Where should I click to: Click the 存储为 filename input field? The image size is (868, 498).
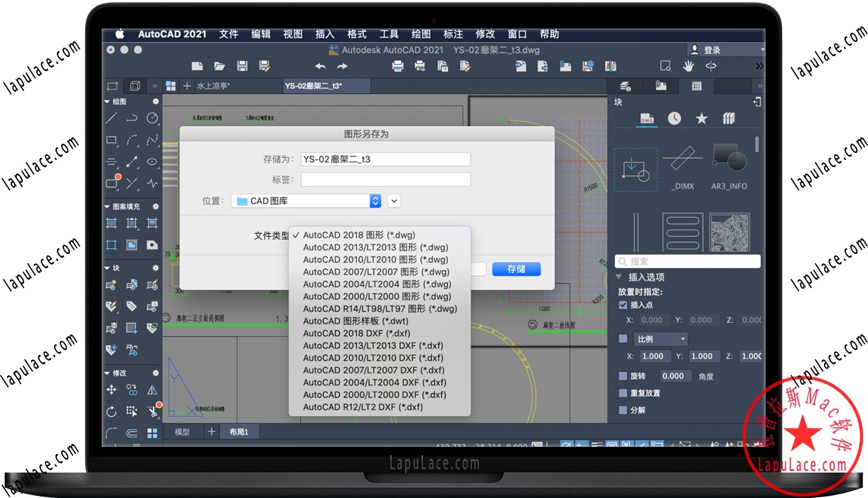tap(385, 159)
